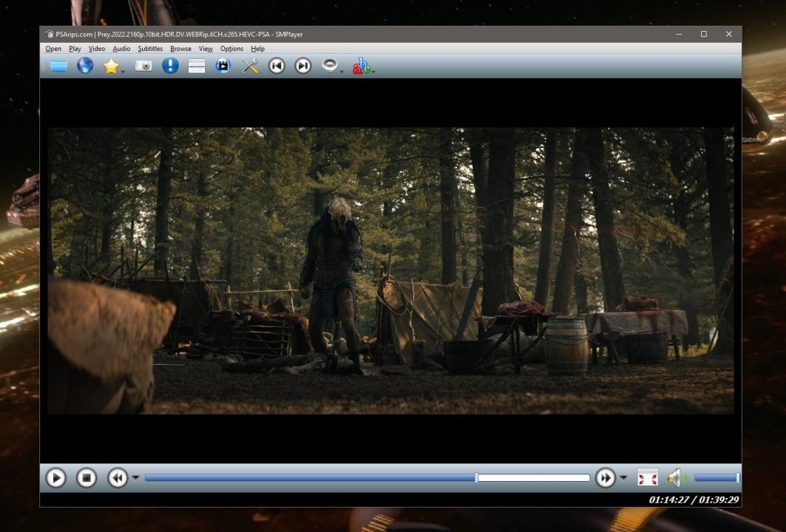This screenshot has width=786, height=532.
Task: Toggle fullscreen mode with the red icon
Action: click(648, 478)
